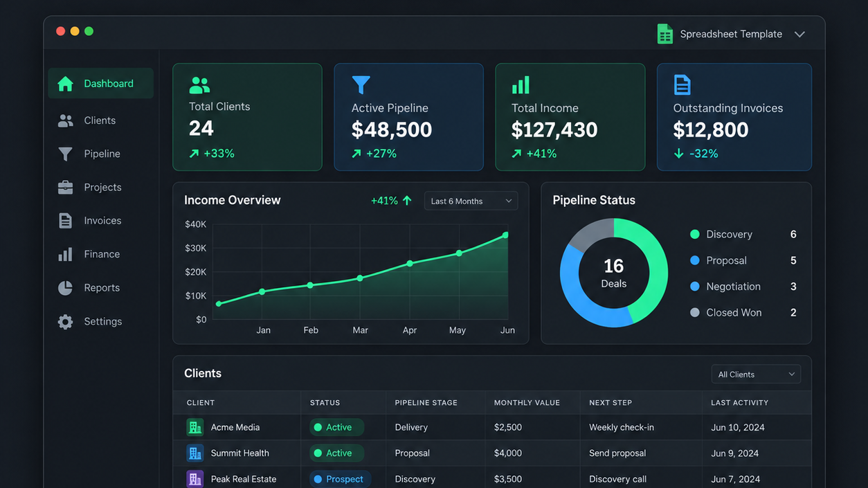Click the Discovery call next step cell
The image size is (868, 488).
pos(618,479)
